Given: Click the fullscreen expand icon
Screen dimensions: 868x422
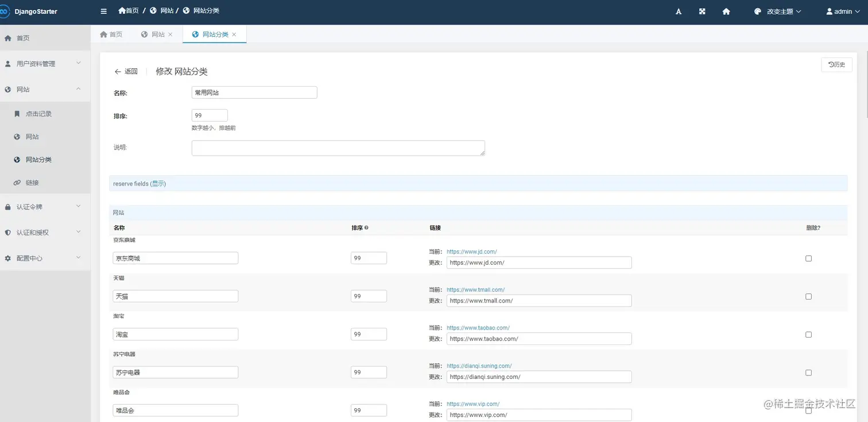Looking at the screenshot, I should pos(702,11).
